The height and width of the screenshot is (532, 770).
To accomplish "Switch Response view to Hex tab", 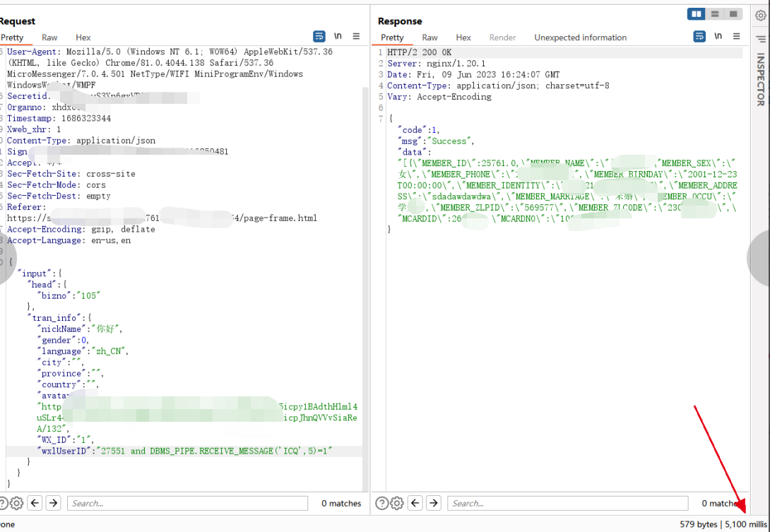I will [463, 37].
